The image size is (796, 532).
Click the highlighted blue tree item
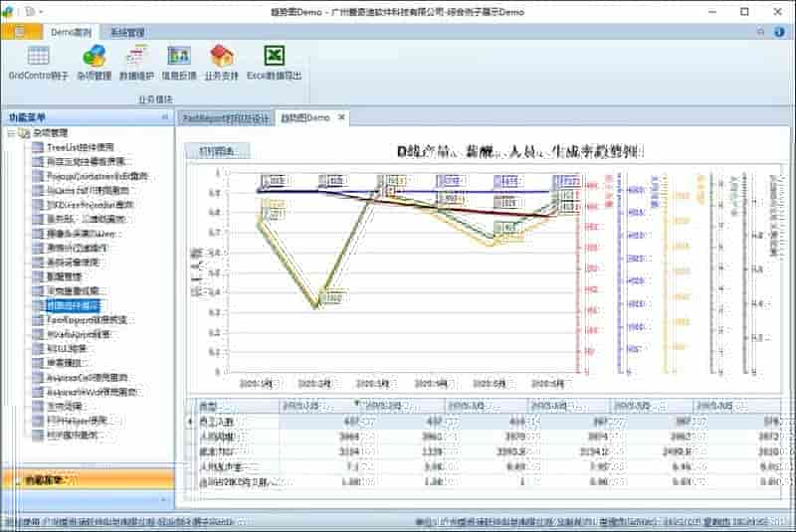(x=73, y=306)
